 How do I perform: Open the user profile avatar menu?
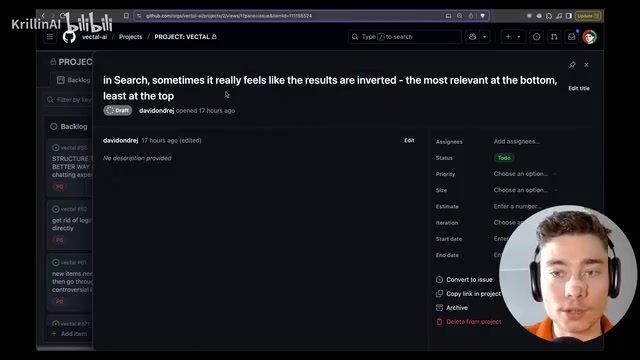[589, 37]
